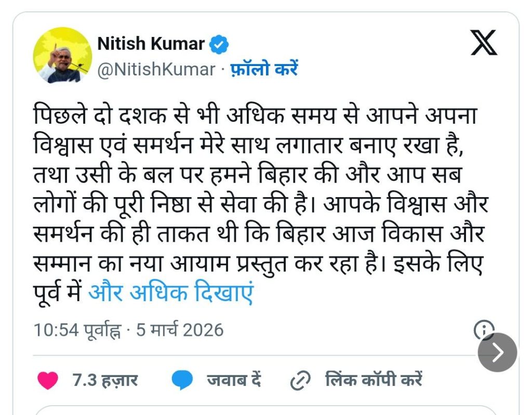
Task: Click the जवाब दें reply text
Action: 233,380
